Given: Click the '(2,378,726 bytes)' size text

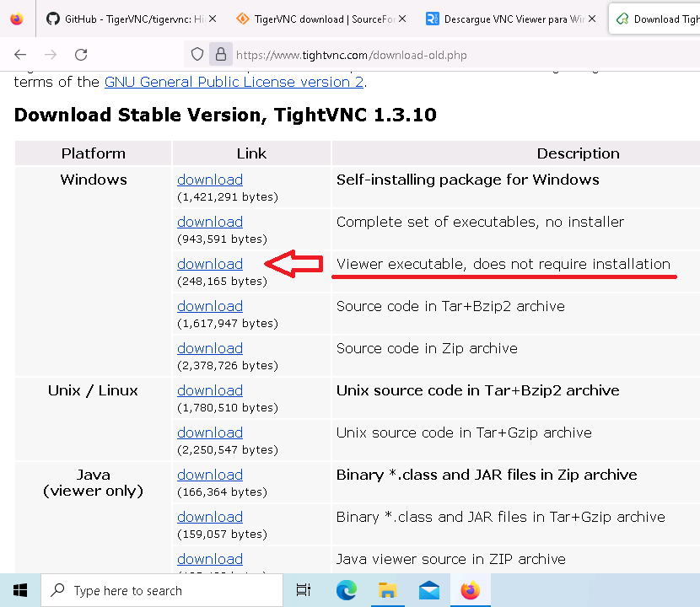Looking at the screenshot, I should (x=228, y=366).
